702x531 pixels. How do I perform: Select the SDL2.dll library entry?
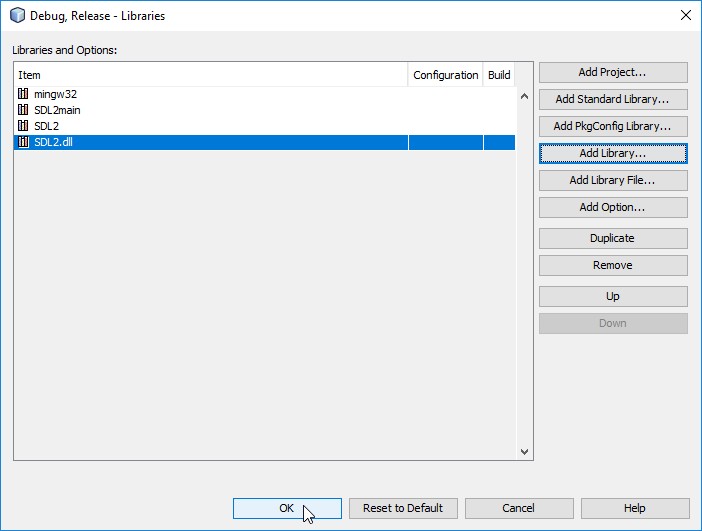coord(265,142)
